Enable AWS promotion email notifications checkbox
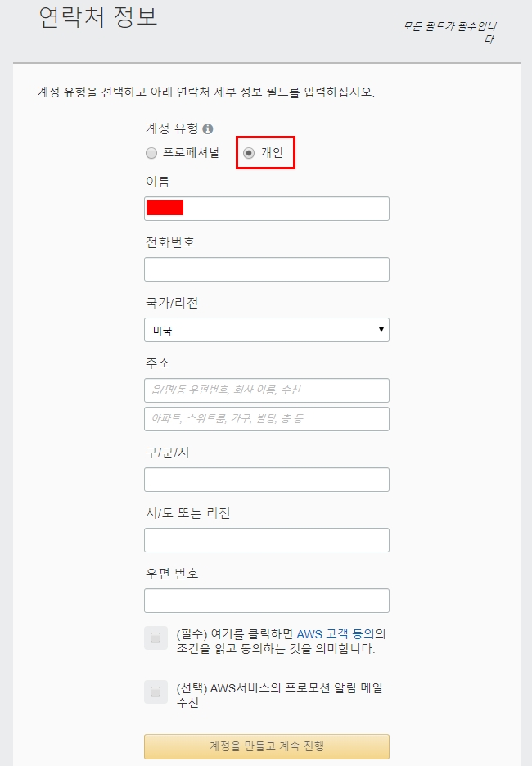 (x=156, y=692)
